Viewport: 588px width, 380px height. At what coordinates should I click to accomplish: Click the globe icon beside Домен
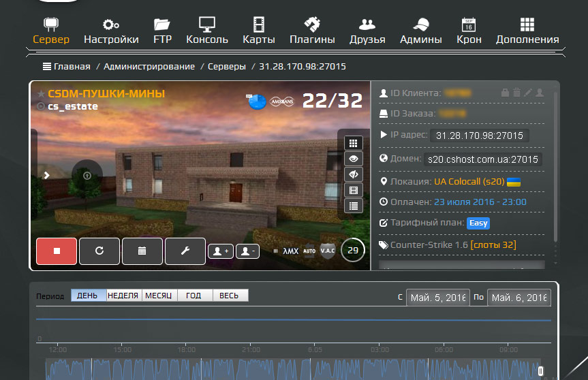pyautogui.click(x=383, y=158)
